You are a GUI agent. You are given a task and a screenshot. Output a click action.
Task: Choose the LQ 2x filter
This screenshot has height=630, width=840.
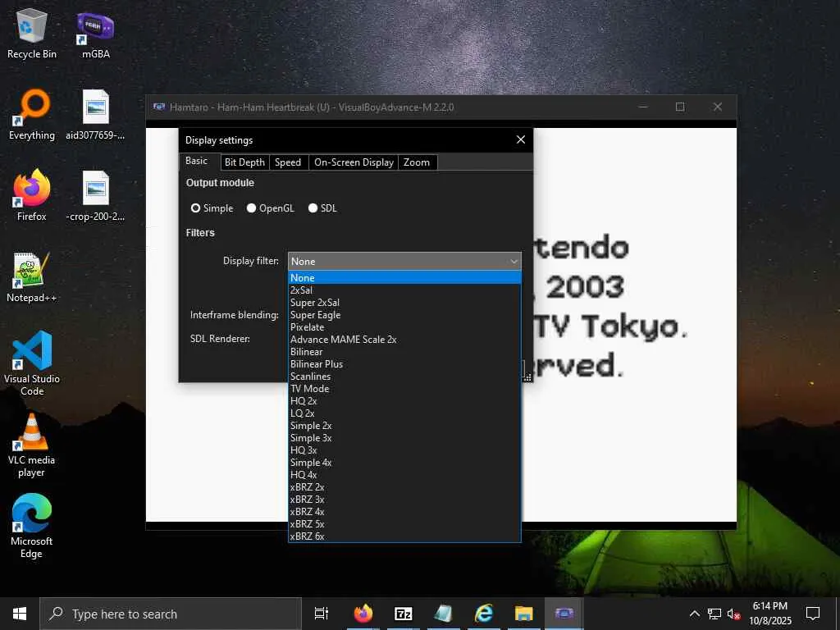[404, 413]
